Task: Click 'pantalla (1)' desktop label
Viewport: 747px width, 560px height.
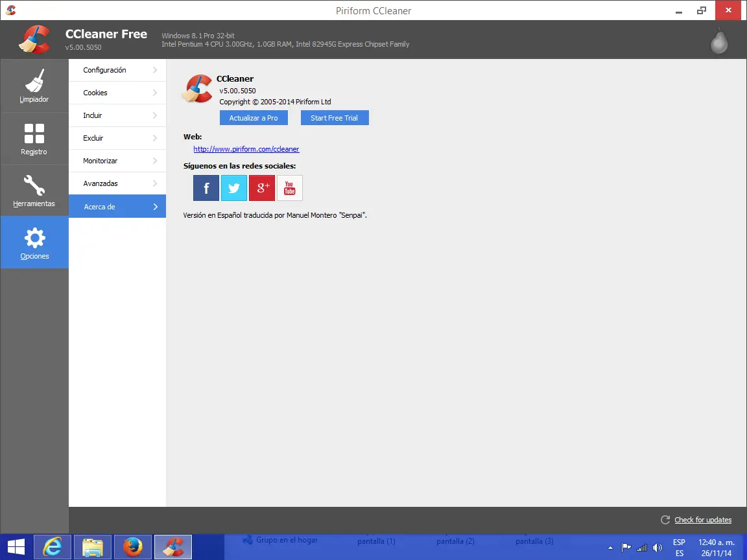Action: pos(376,541)
